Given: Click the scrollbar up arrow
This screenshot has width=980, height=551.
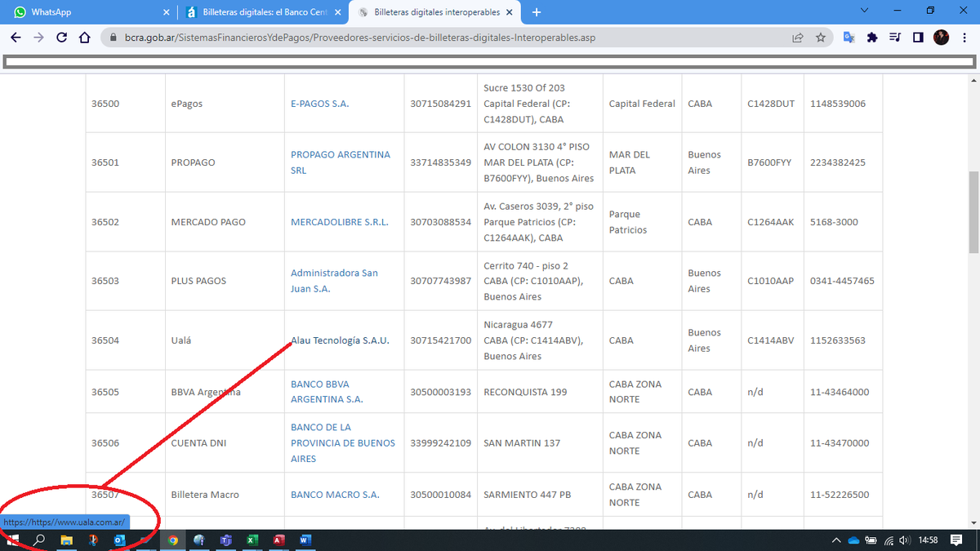Looking at the screenshot, I should [x=973, y=79].
